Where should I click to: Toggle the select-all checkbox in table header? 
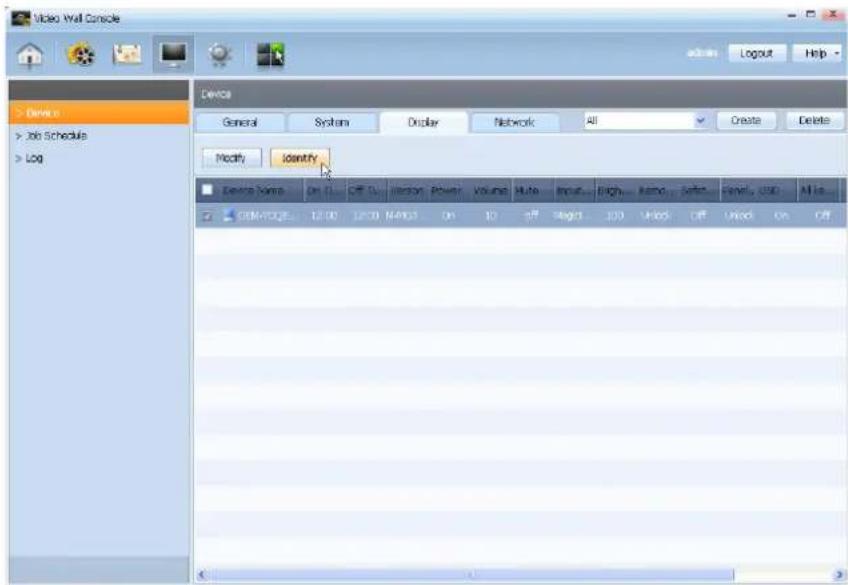(x=207, y=190)
